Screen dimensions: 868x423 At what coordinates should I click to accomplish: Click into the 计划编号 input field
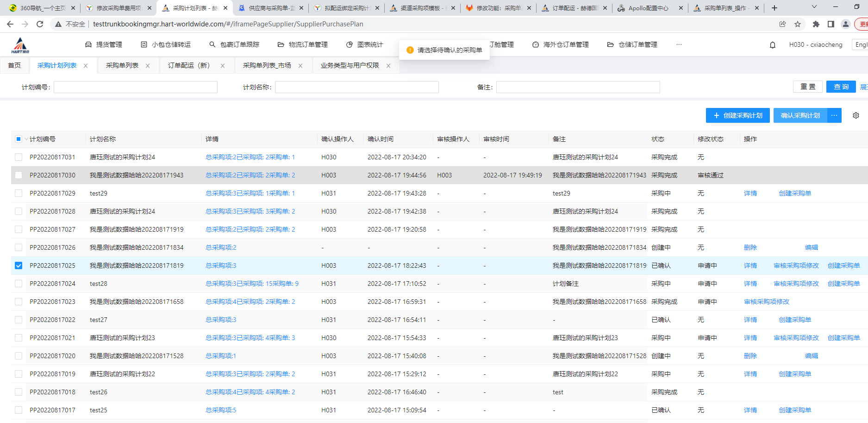pyautogui.click(x=135, y=87)
